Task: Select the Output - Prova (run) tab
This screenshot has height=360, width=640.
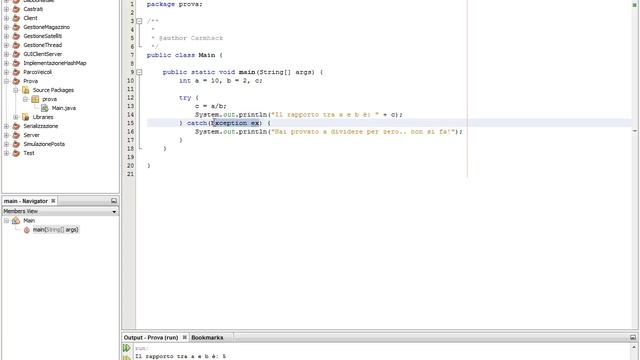Action: pos(151,338)
